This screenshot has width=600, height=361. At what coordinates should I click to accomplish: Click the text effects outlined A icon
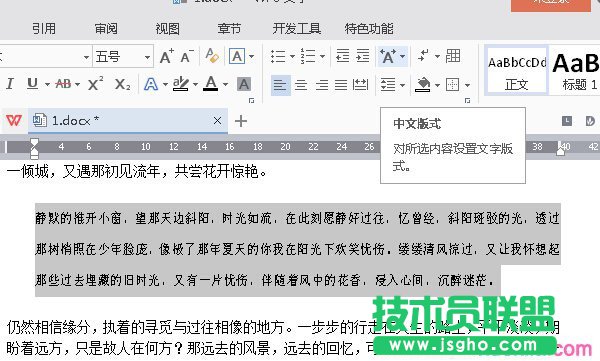coord(151,84)
